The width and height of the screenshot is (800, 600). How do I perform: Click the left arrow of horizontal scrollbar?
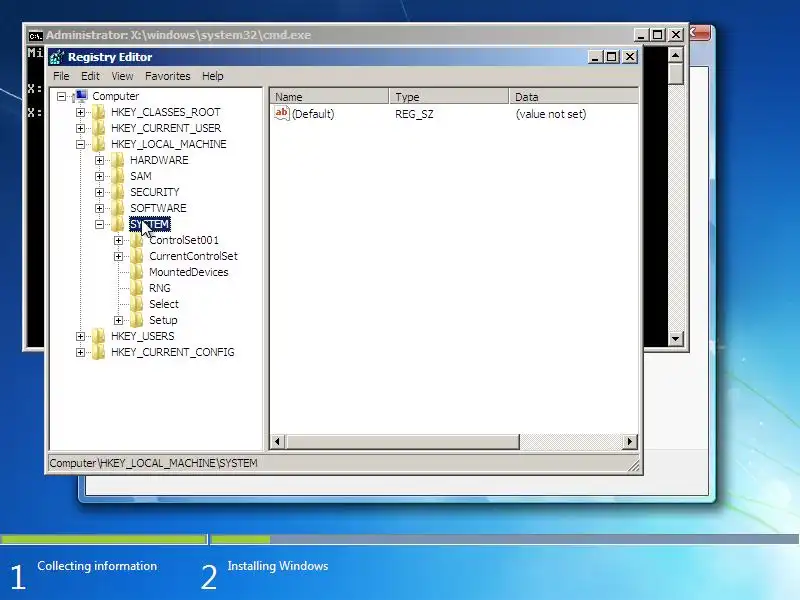[x=278, y=441]
